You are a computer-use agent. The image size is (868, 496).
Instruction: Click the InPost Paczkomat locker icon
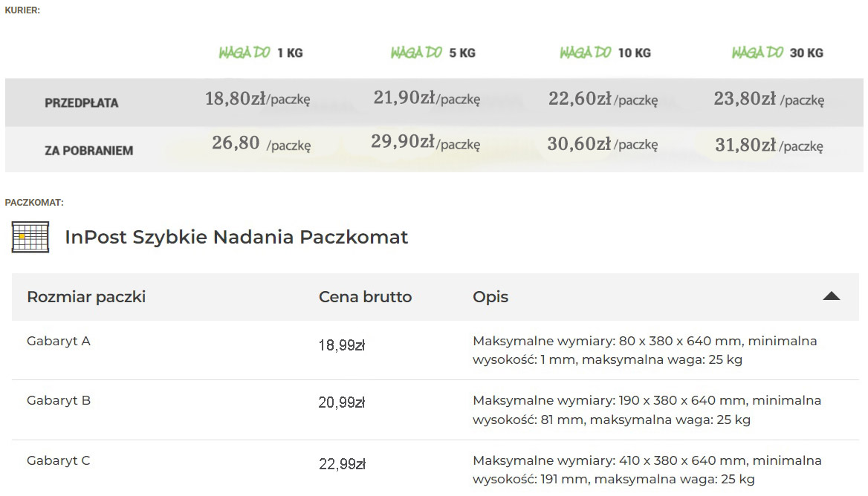pos(30,237)
